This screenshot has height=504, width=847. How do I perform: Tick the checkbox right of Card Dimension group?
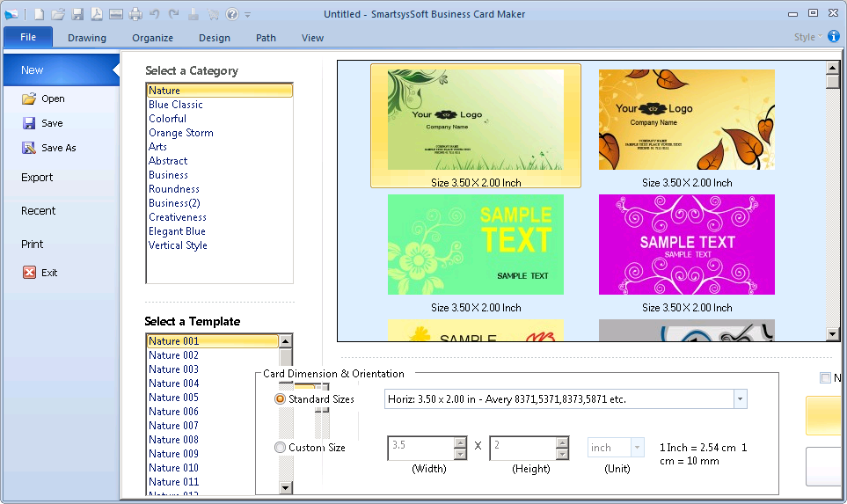coord(825,378)
